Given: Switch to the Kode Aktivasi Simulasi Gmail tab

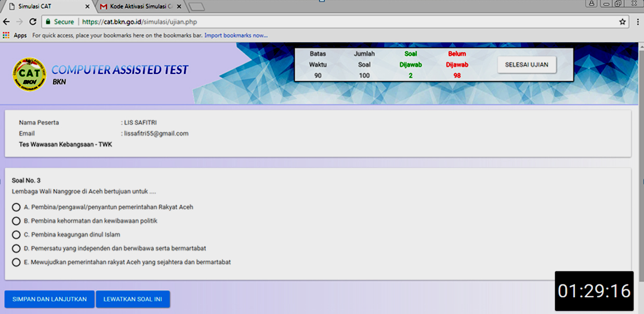Looking at the screenshot, I should [x=139, y=7].
